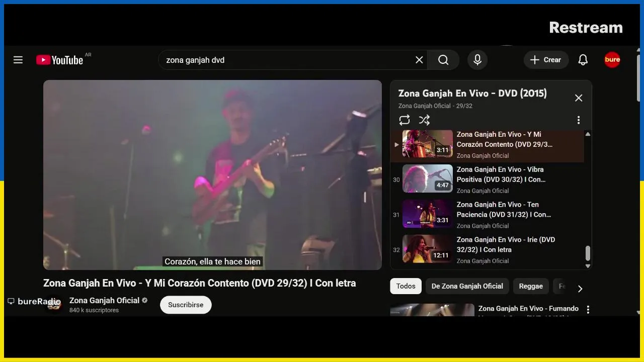Image resolution: width=644 pixels, height=362 pixels.
Task: Toggle playlist shuffle
Action: pos(425,120)
